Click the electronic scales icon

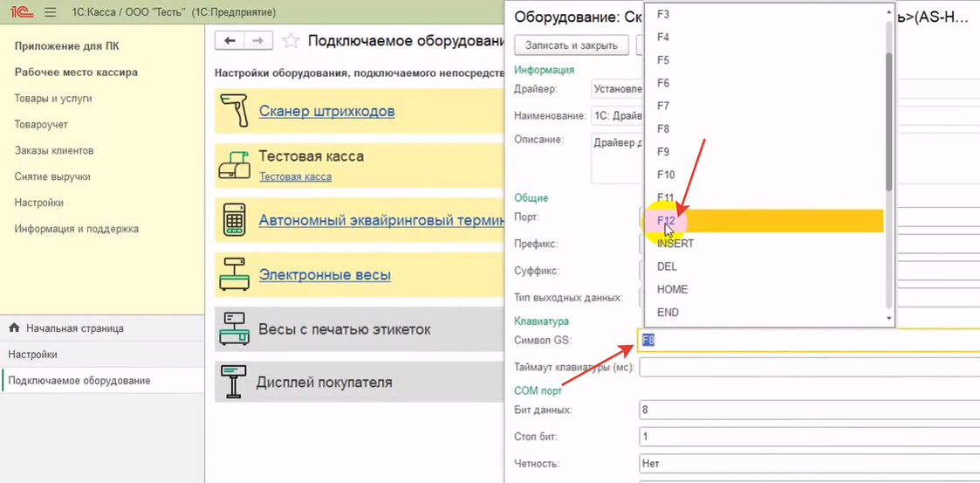[x=235, y=274]
